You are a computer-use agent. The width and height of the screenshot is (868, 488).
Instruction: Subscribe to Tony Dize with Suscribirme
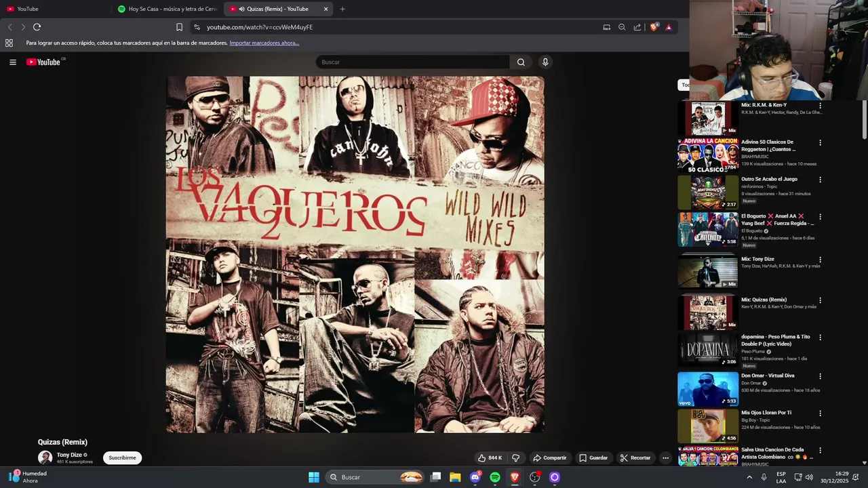click(122, 458)
